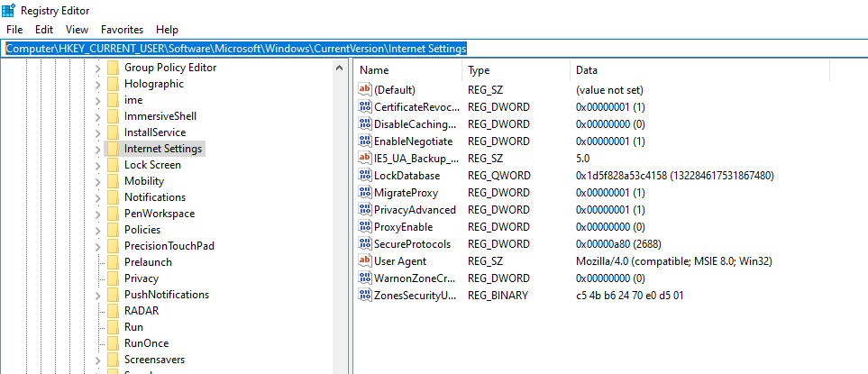Click the User Agent string value icon
Screen dimensions: 868x374
click(x=365, y=261)
